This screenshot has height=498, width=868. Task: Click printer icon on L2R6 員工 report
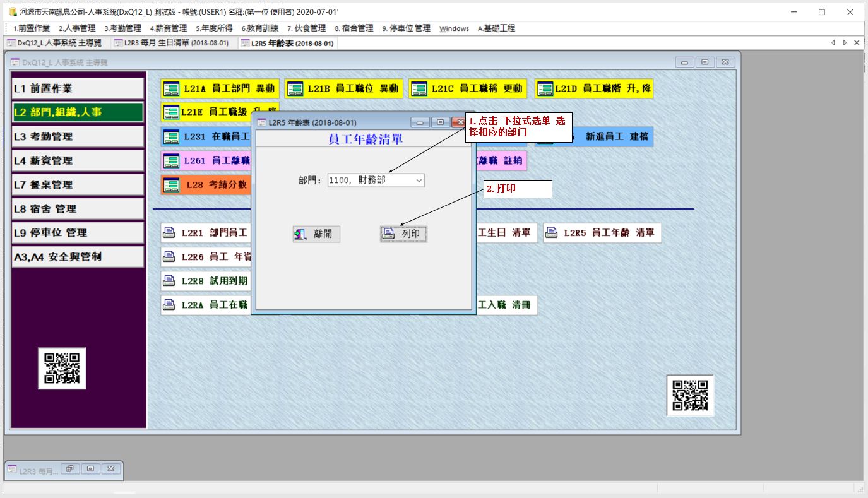(x=169, y=256)
